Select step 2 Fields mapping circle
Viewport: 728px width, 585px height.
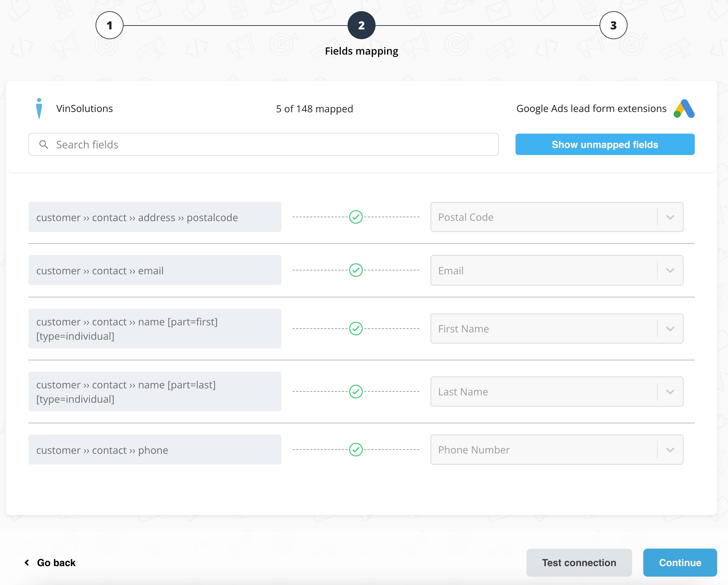(362, 25)
